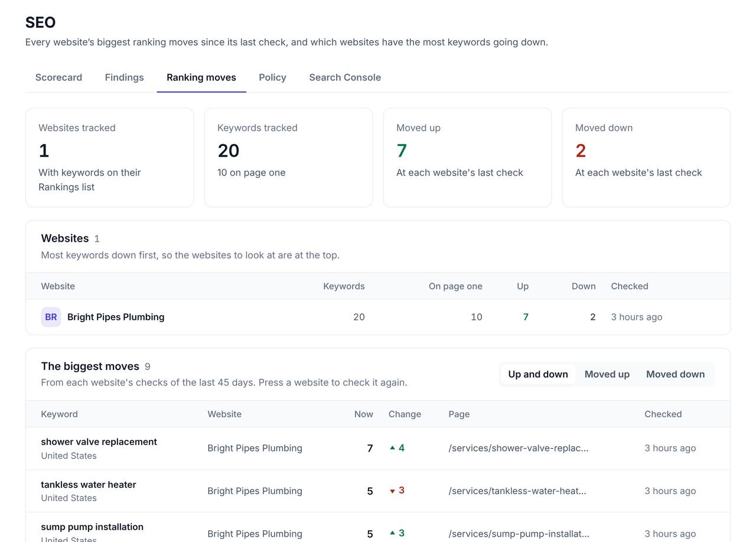This screenshot has height=542, width=756.
Task: Click the red down arrow for tankless water heater
Action: (x=392, y=491)
